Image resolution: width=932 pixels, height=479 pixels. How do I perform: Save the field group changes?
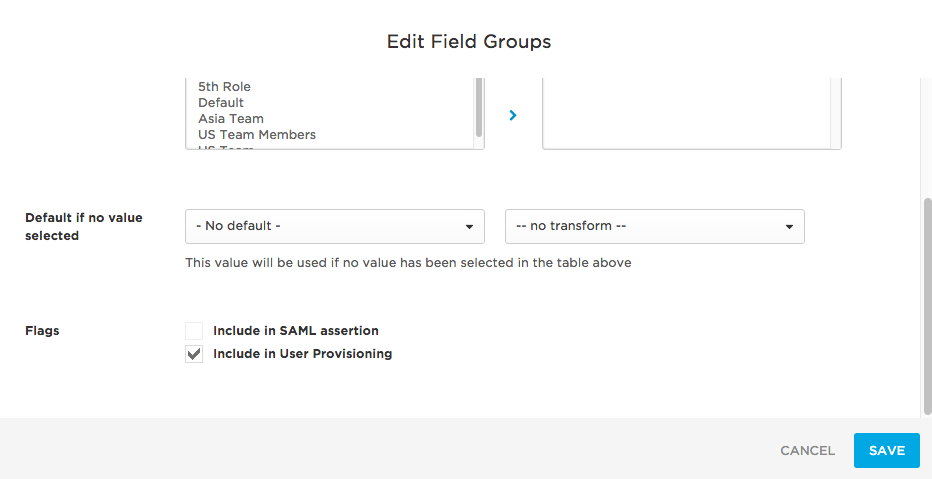[x=887, y=450]
